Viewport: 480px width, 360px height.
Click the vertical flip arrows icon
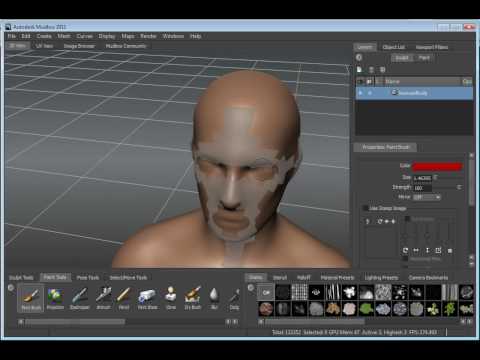[427, 250]
